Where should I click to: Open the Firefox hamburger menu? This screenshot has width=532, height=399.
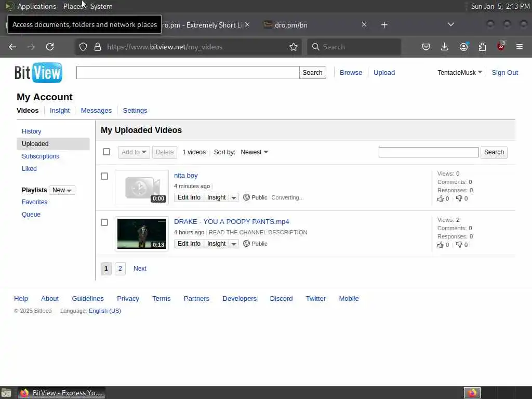click(x=520, y=47)
